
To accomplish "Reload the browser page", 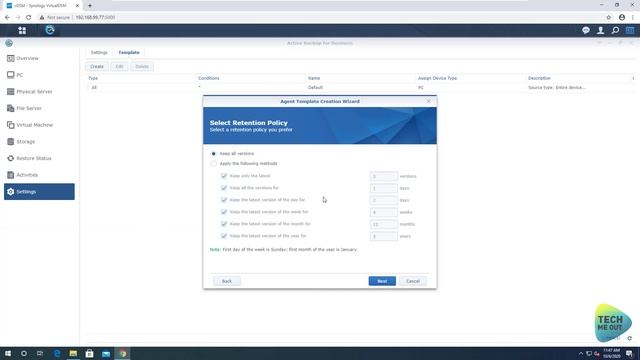I will click(29, 17).
